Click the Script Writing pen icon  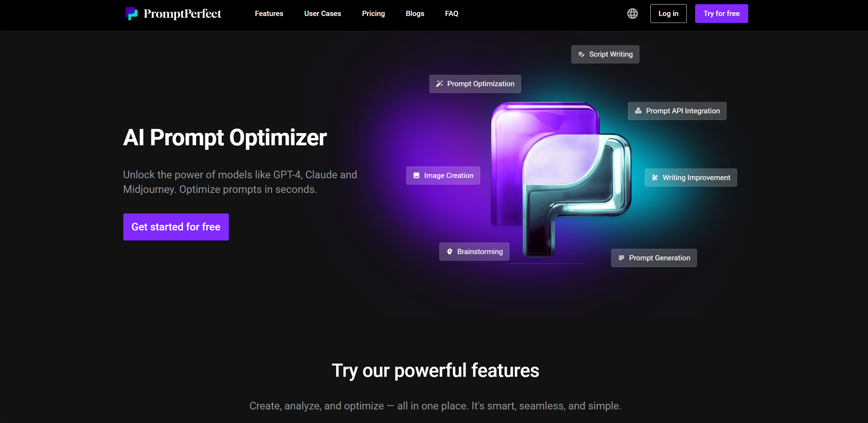[x=582, y=54]
